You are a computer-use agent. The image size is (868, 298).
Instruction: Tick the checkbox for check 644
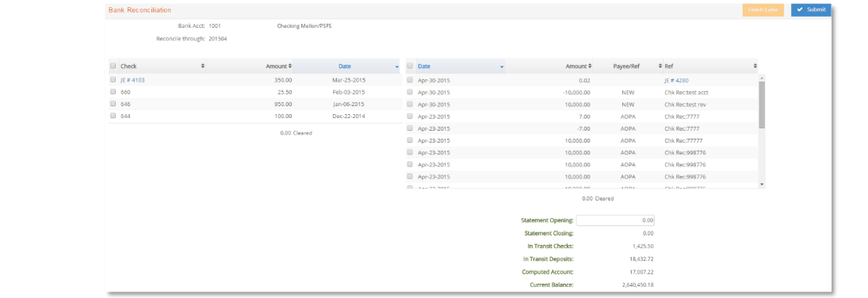[113, 116]
